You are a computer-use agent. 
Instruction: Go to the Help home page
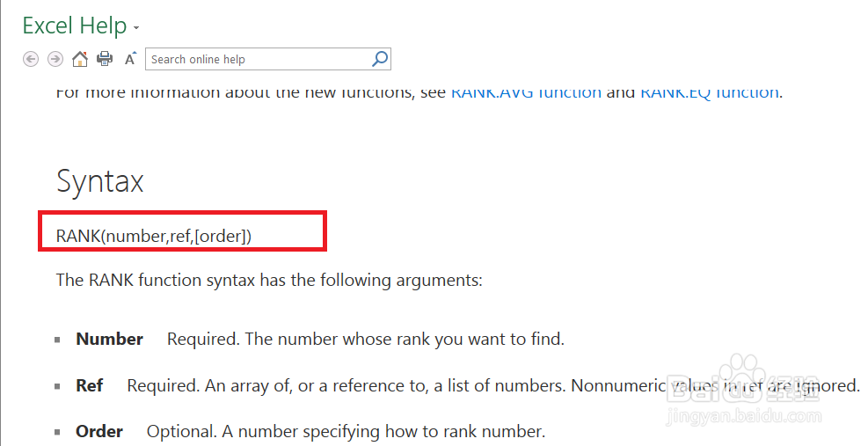tap(79, 59)
